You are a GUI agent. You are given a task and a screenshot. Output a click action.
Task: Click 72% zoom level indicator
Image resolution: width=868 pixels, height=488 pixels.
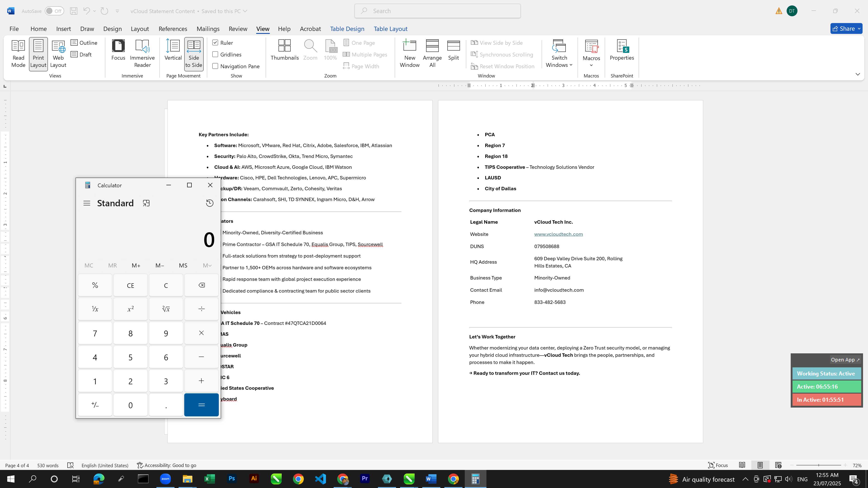coord(857,465)
